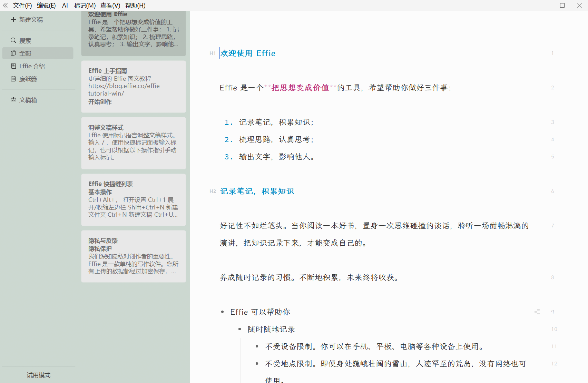Viewport: 588px width, 383px height.
Task: Click the bullet Effie 可以帮助你
Action: [260, 312]
